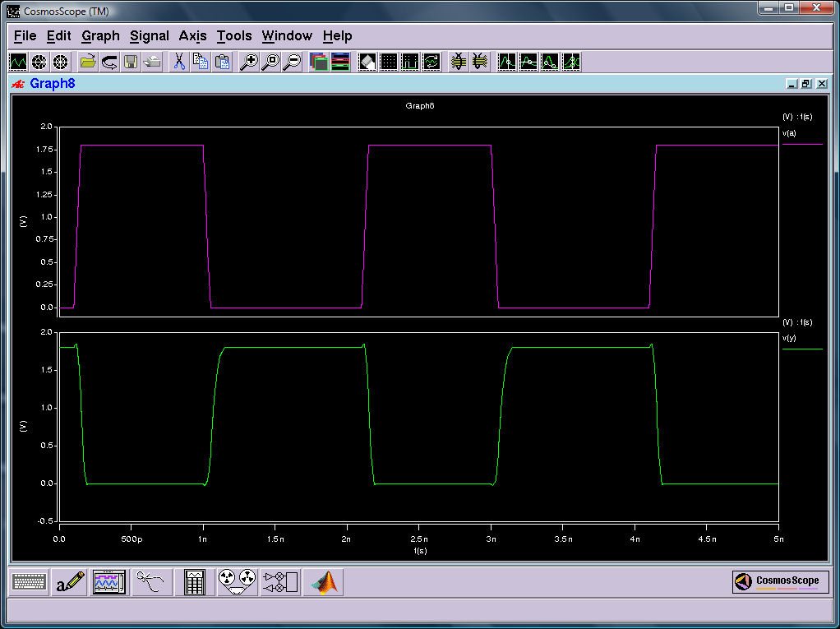This screenshot has width=840, height=629.
Task: Click the paste clipboard icon
Action: (222, 62)
